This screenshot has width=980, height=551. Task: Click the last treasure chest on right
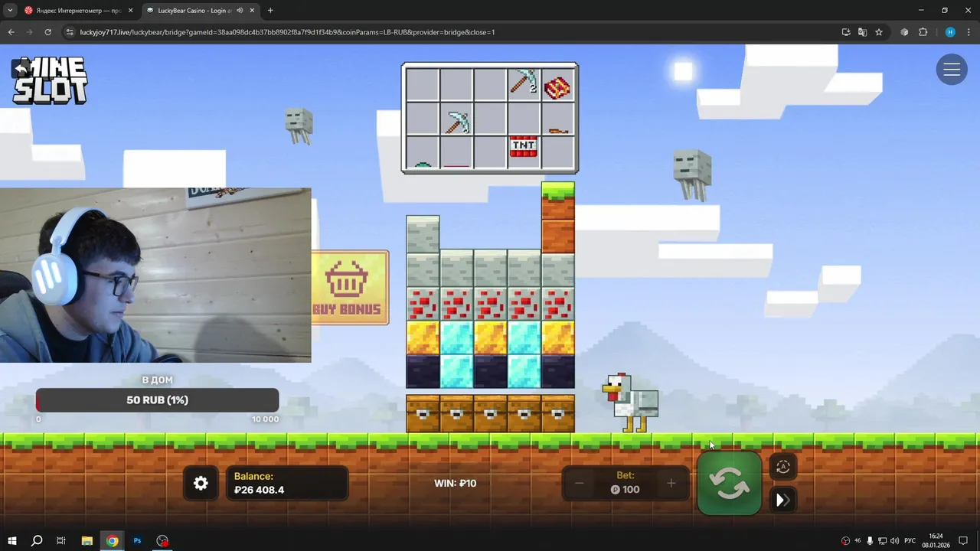(x=557, y=413)
